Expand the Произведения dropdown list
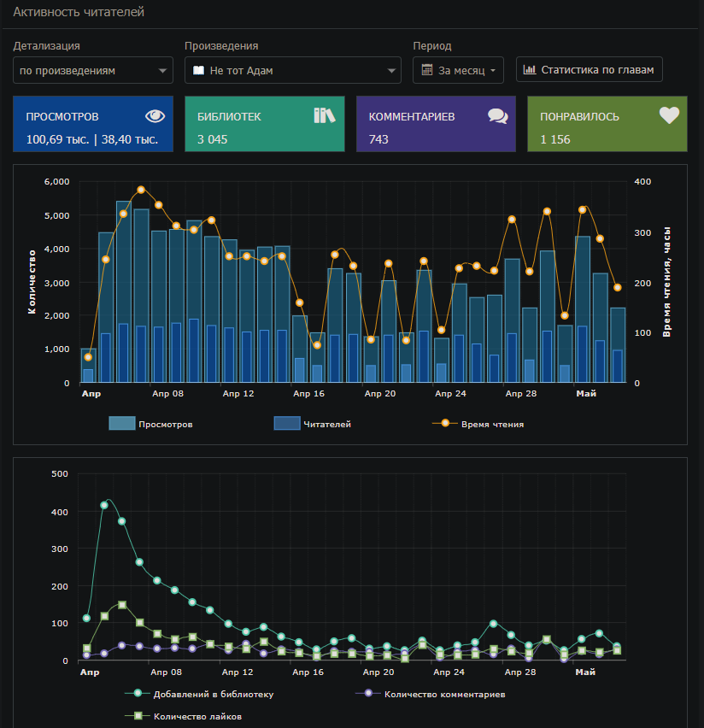The height and width of the screenshot is (728, 704). tap(293, 70)
